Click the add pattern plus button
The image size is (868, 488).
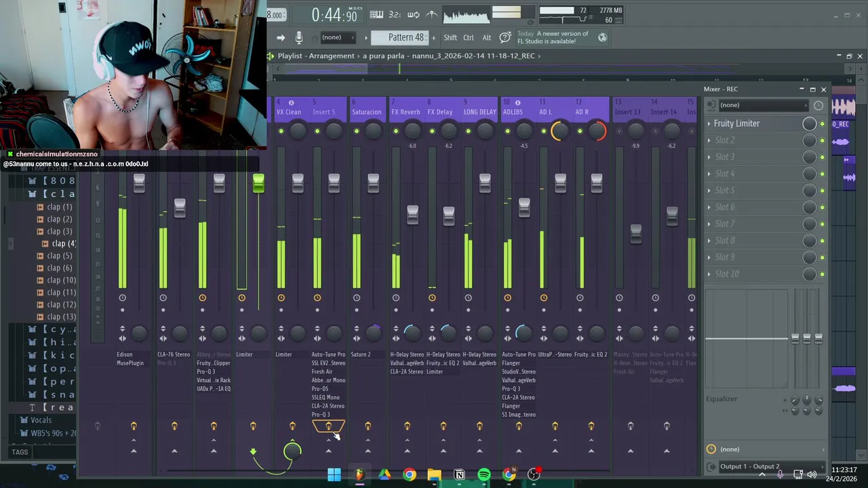click(x=433, y=37)
